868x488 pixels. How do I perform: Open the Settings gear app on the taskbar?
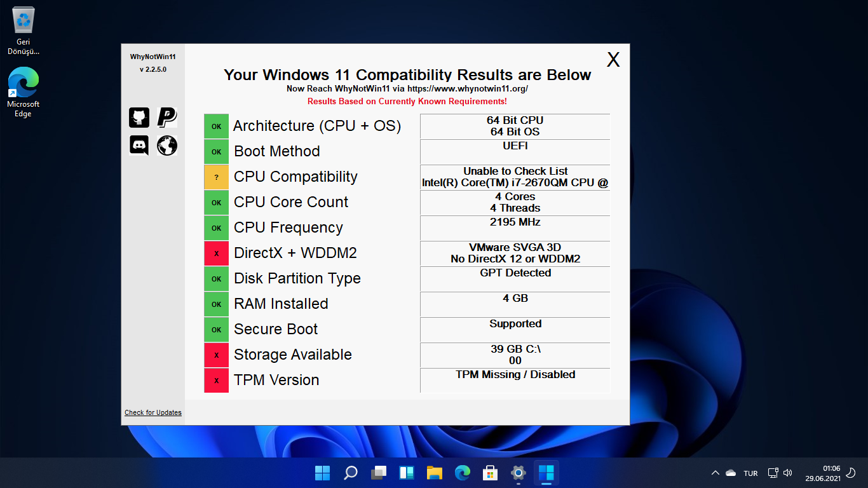pos(519,473)
